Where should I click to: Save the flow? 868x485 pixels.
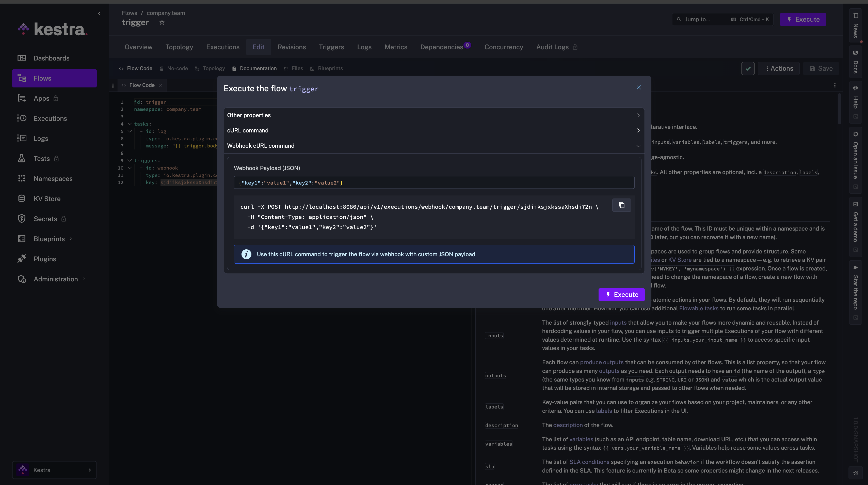pyautogui.click(x=821, y=68)
